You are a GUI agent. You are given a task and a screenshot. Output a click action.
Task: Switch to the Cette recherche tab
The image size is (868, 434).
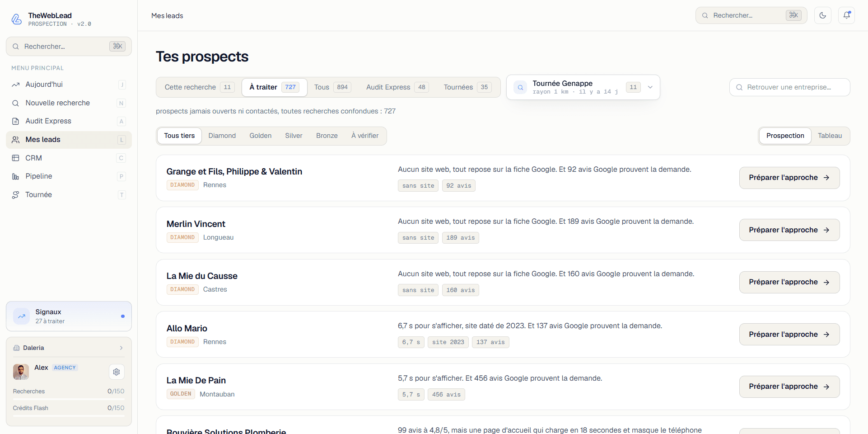tap(199, 87)
